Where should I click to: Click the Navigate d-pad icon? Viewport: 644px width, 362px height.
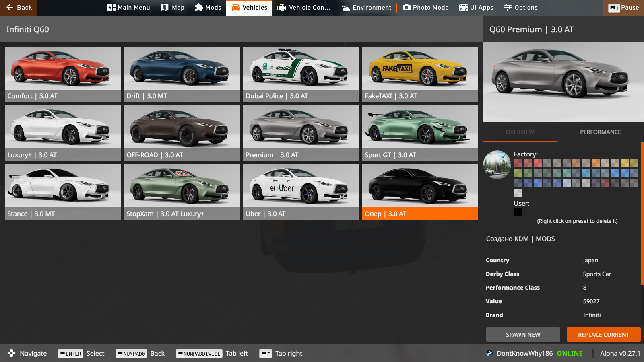point(12,353)
